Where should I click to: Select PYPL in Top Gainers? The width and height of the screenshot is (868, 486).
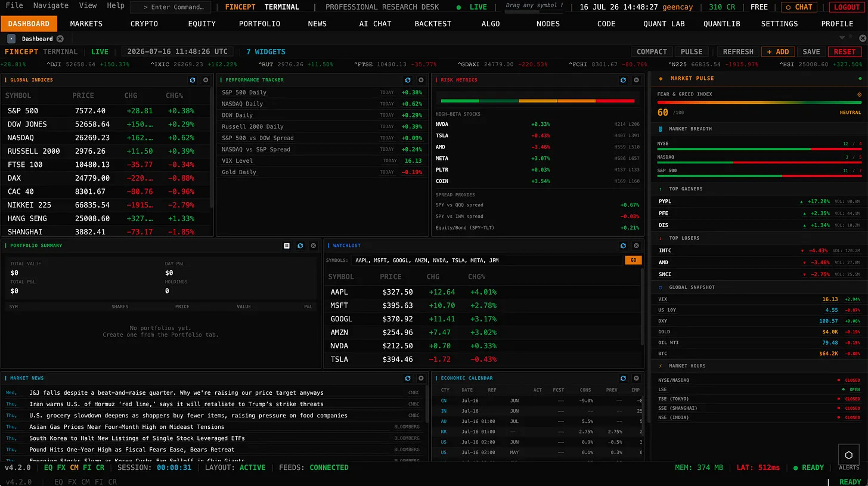[759, 202]
